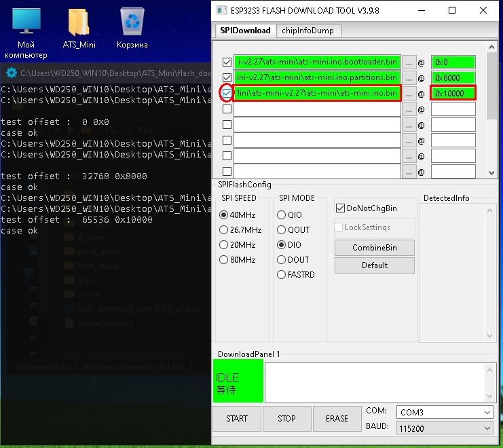Click the 0x10000 address field
This screenshot has height=448, width=503.
pos(453,94)
